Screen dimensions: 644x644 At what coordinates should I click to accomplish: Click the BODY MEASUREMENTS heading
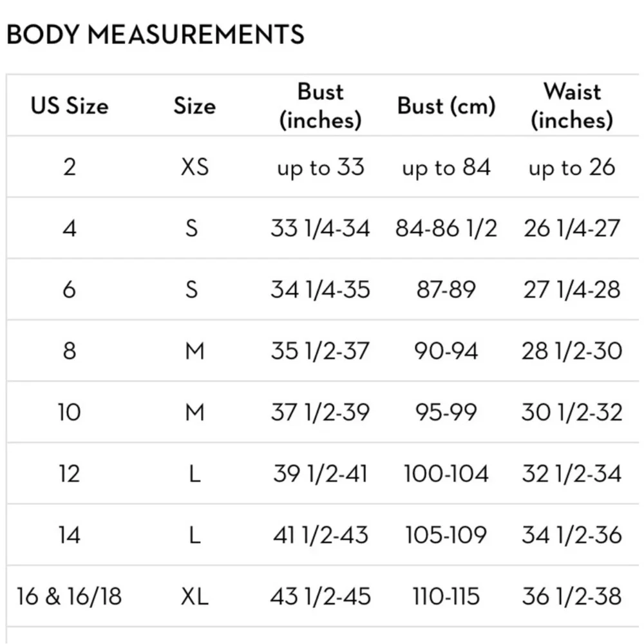coord(155,34)
